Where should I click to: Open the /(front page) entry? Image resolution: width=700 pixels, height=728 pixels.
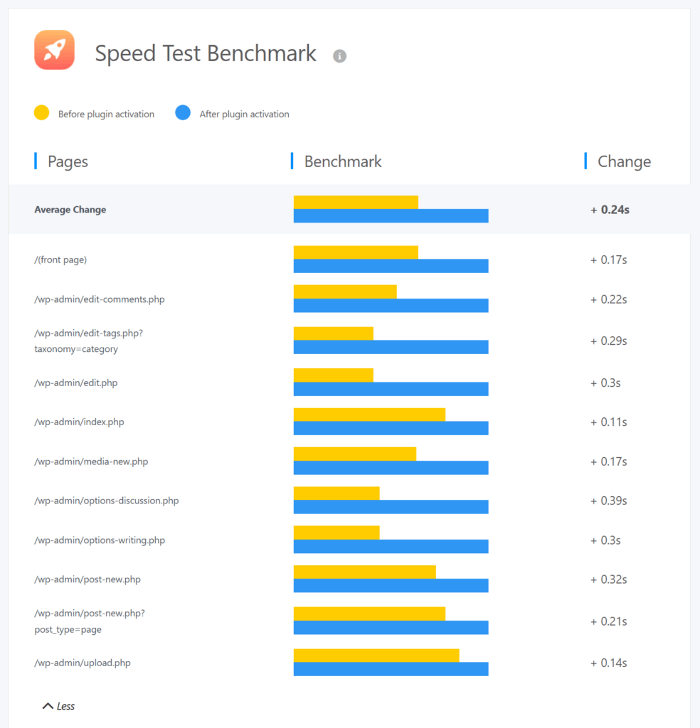pos(60,259)
